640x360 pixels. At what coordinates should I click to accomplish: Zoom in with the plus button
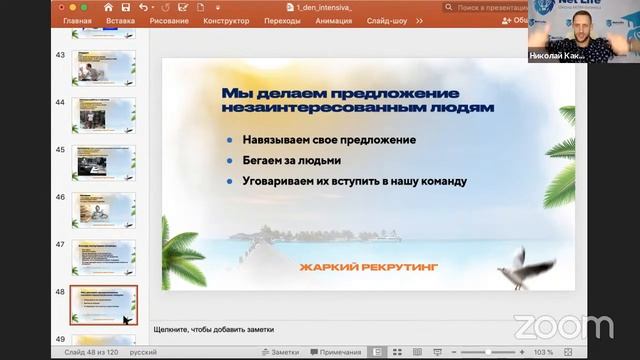tap(522, 352)
